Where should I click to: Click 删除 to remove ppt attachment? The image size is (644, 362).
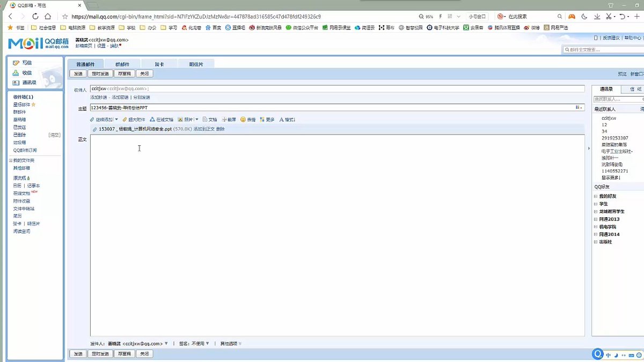tap(221, 129)
